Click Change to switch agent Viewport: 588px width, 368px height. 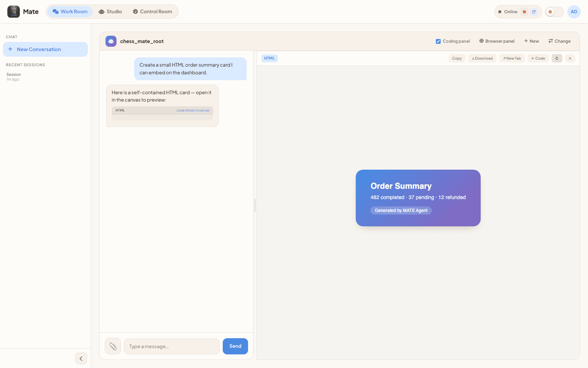(x=559, y=41)
